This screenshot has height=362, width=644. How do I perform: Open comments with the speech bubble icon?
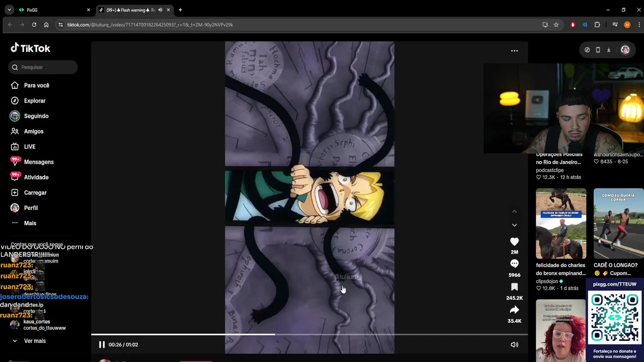coord(514,264)
